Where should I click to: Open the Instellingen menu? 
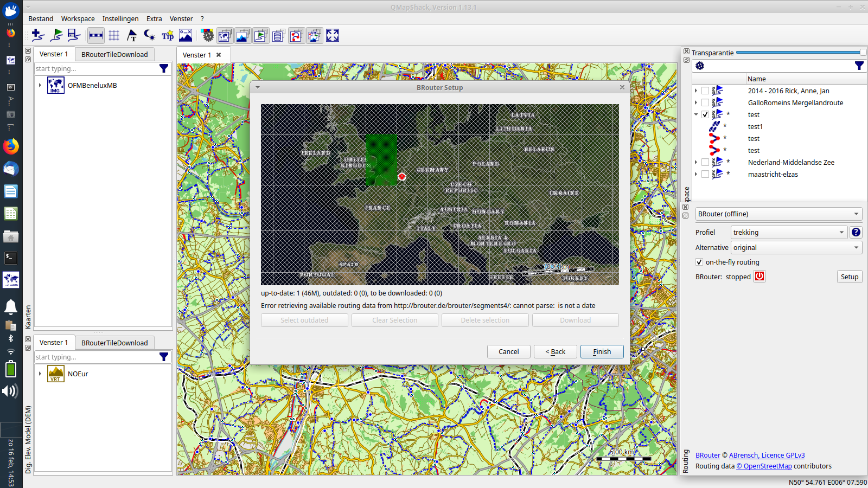coord(120,18)
